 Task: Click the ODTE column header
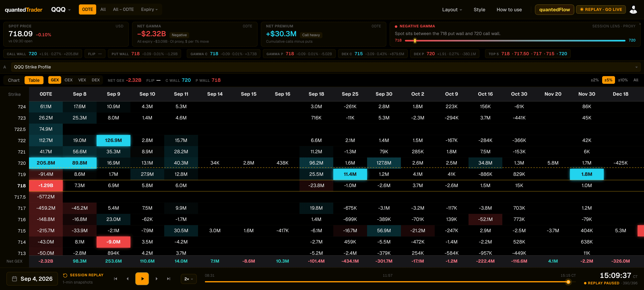pos(46,94)
